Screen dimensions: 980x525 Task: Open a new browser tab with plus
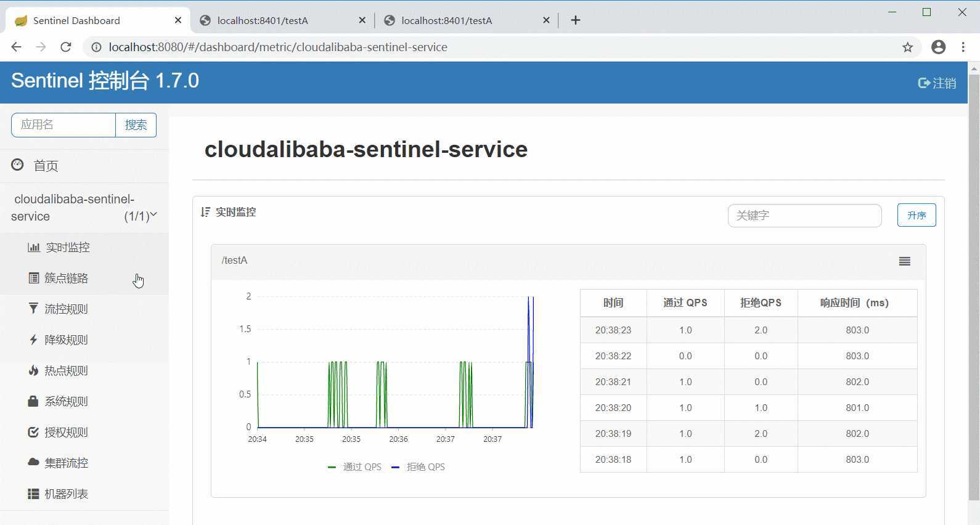click(575, 20)
